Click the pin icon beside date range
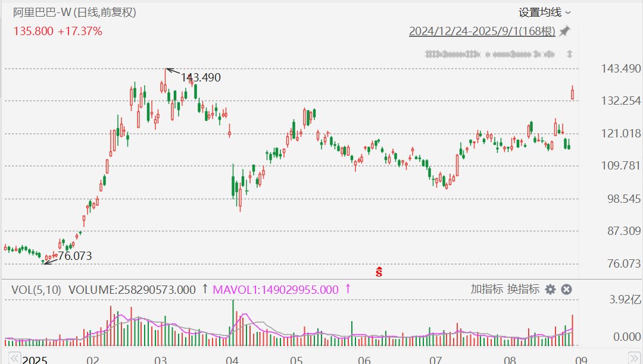The image size is (643, 364). click(x=564, y=31)
